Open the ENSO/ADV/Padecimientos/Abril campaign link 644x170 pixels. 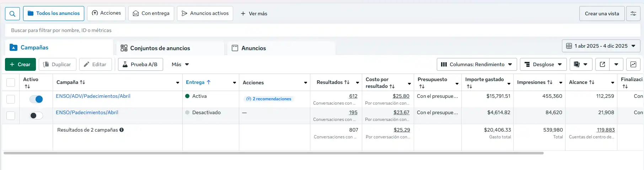(x=93, y=96)
